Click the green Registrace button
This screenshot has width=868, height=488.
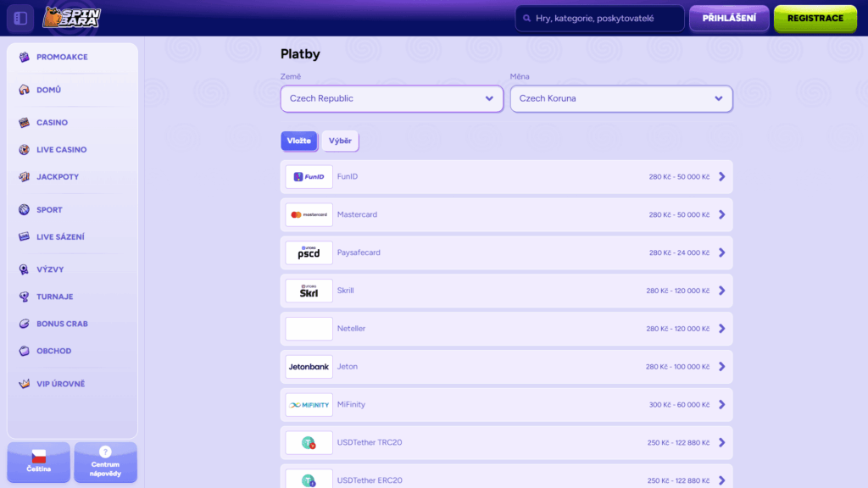(815, 18)
